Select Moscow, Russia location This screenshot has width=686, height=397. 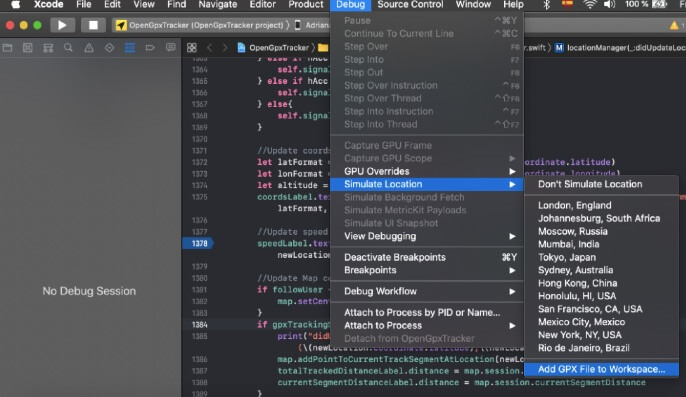point(602,231)
